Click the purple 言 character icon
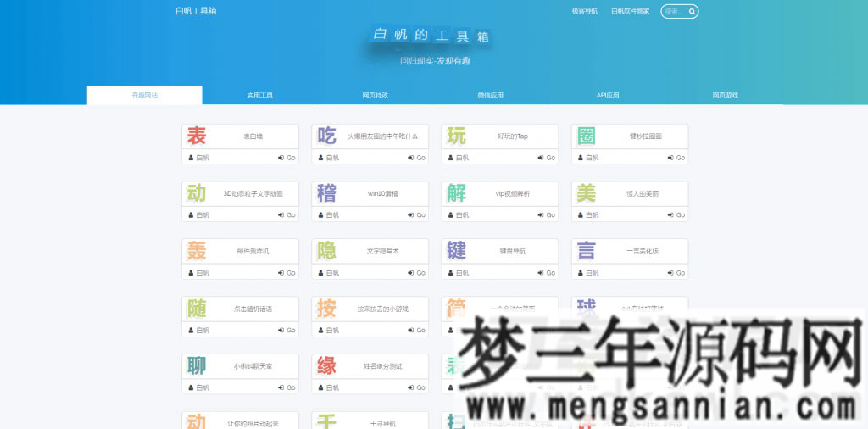The height and width of the screenshot is (429, 868). [x=587, y=251]
